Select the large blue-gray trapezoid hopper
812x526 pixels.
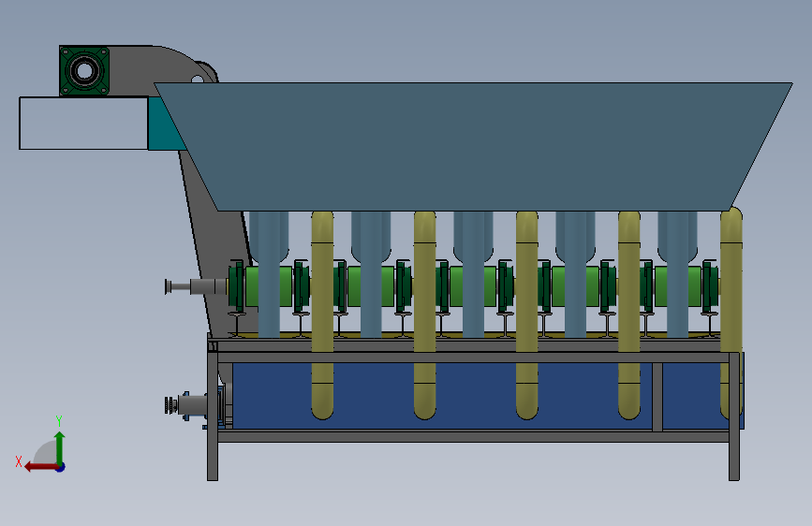[473, 147]
